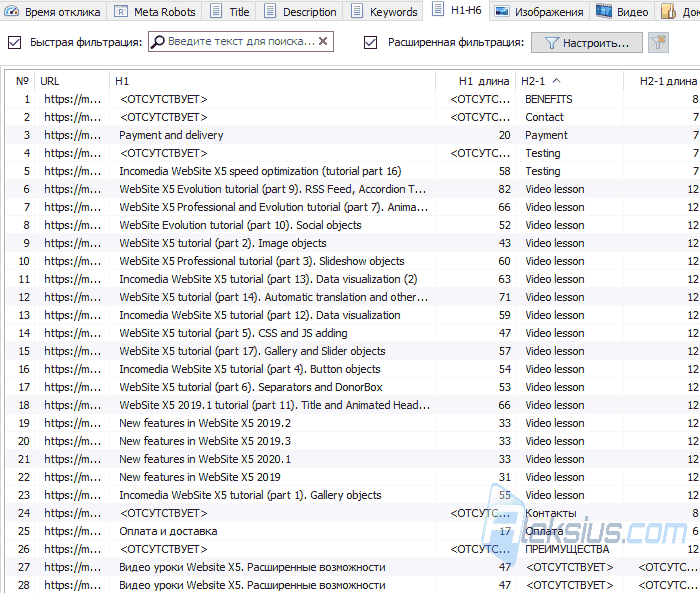Click the Description tab document icon
Screen dimensions: 700x594
pyautogui.click(x=270, y=11)
